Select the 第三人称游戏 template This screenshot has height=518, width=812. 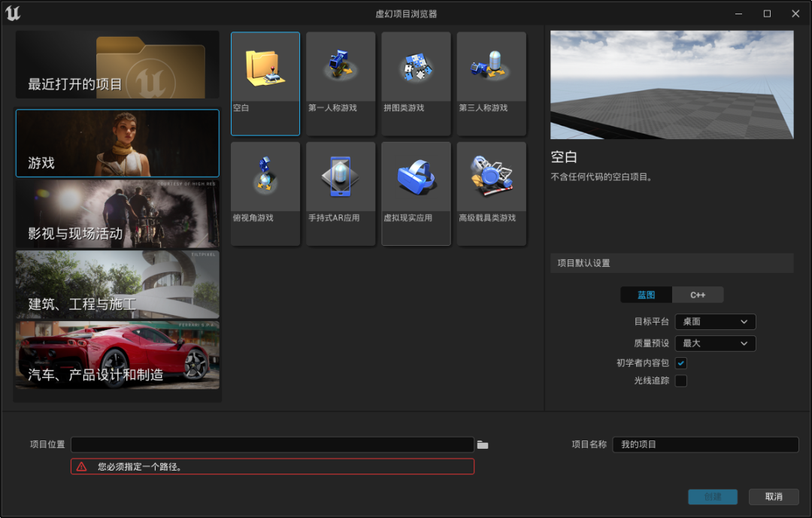(x=492, y=83)
